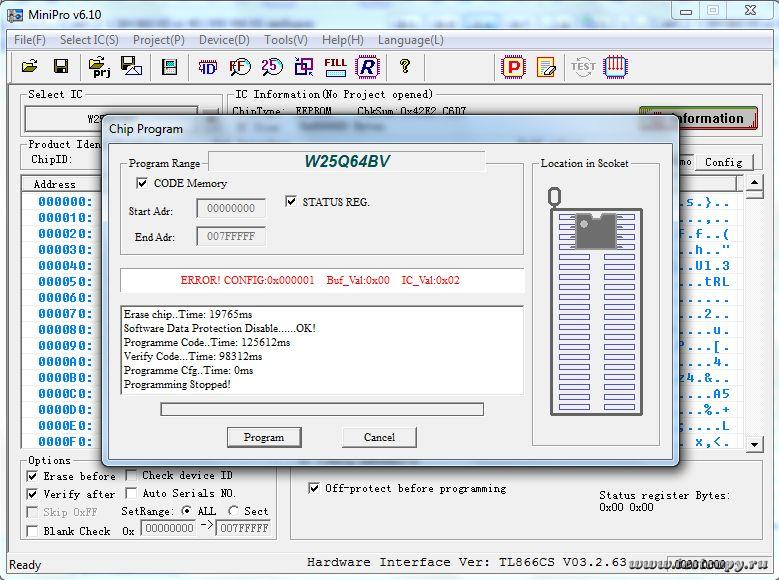
Task: Toggle the STATUS REG. checkbox
Action: pyautogui.click(x=291, y=202)
